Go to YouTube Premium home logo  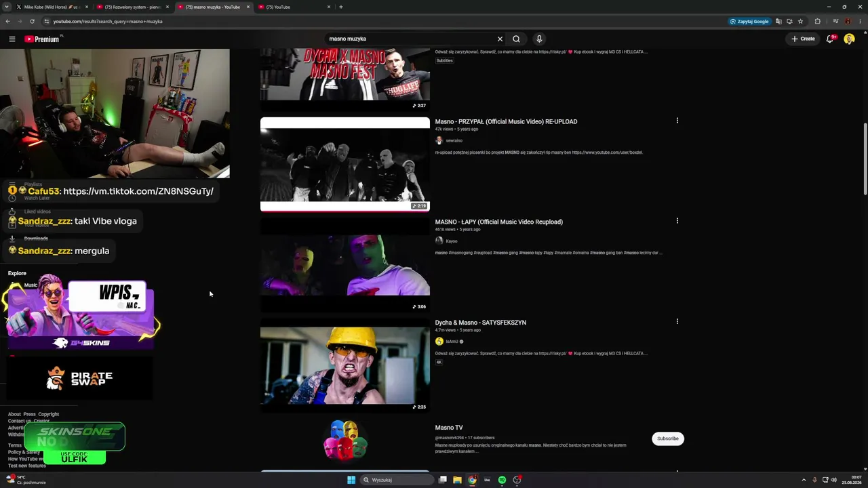(43, 39)
